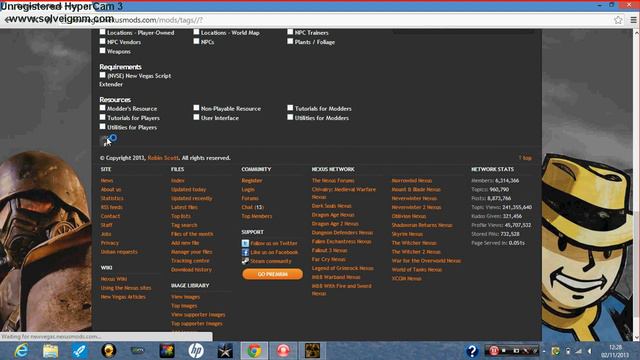This screenshot has width=640, height=360.
Task: Check the New Vegas Script Extender box
Action: coord(102,75)
